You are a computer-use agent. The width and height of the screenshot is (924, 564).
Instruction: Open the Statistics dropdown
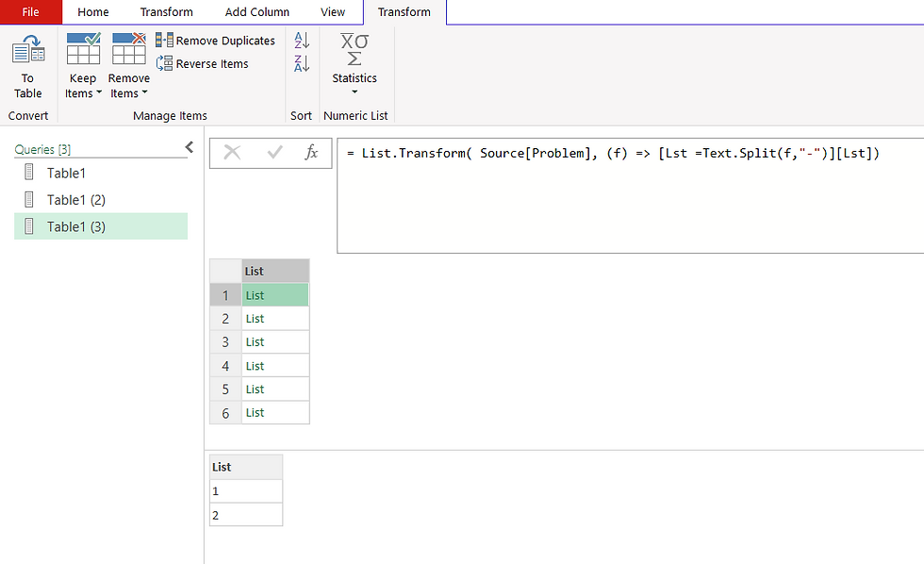355,65
